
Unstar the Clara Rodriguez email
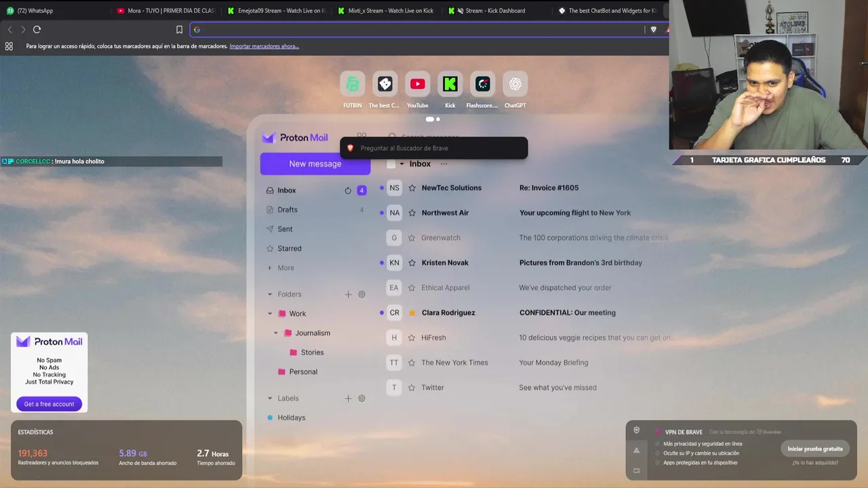[412, 312]
